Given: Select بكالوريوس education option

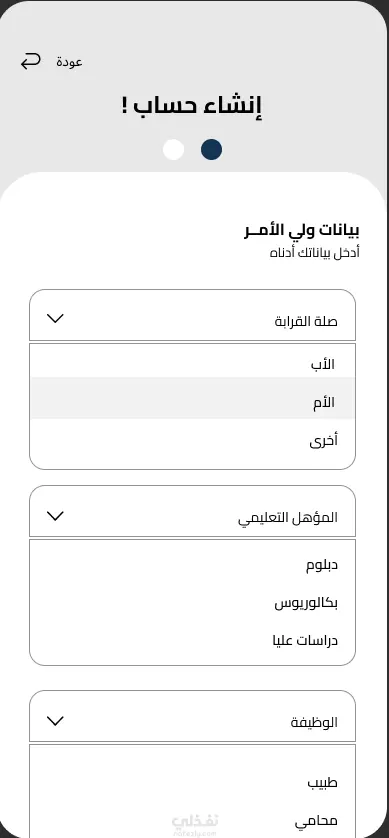Looking at the screenshot, I should pyautogui.click(x=192, y=603).
